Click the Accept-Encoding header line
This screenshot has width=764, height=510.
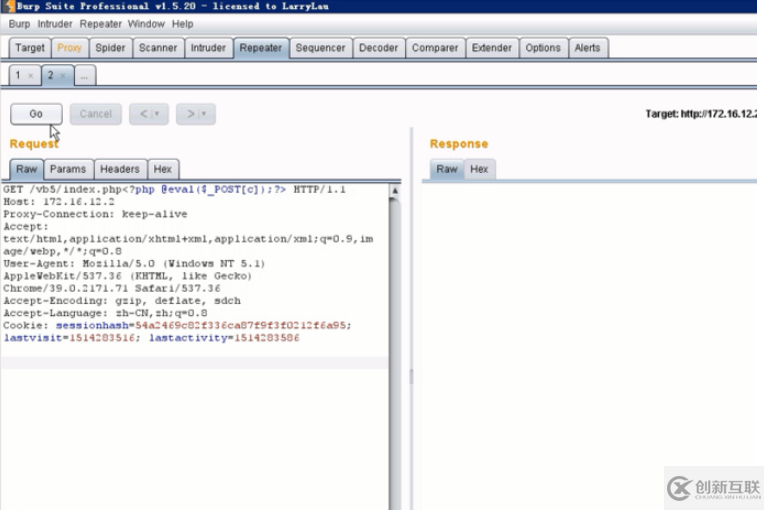(x=122, y=301)
